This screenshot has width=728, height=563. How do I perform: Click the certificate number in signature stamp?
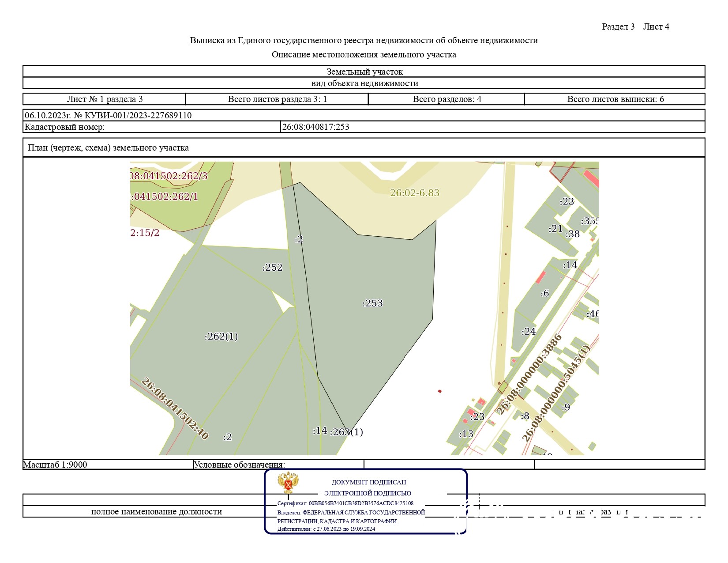point(361,503)
